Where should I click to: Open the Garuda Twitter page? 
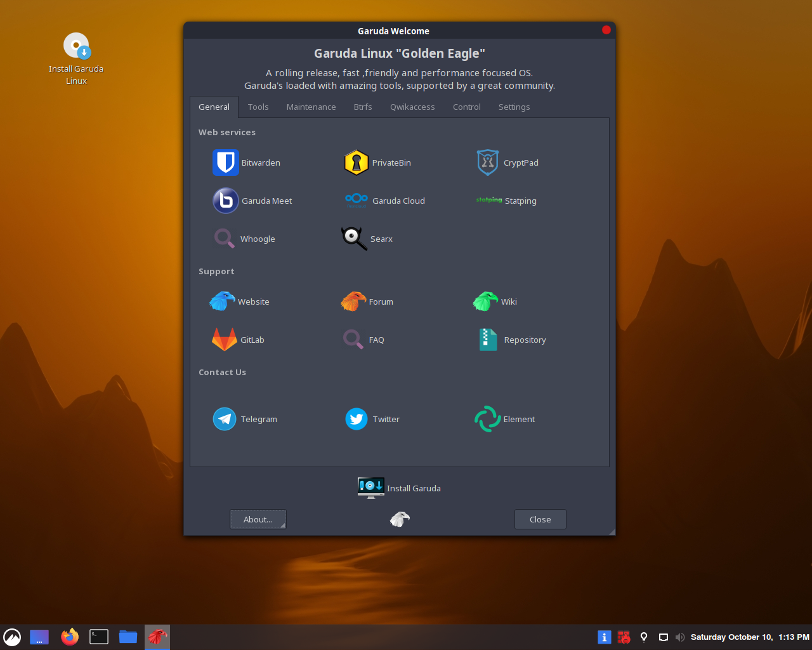point(372,419)
